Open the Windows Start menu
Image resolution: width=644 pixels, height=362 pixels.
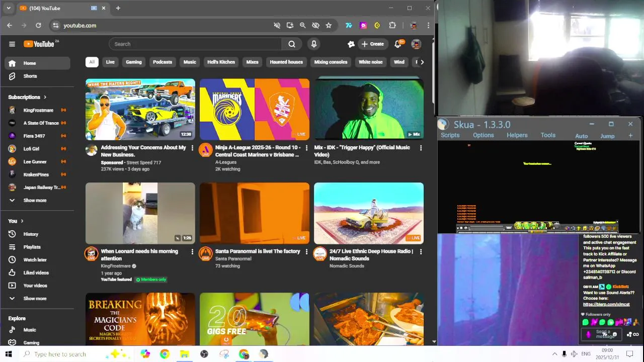tap(9, 354)
